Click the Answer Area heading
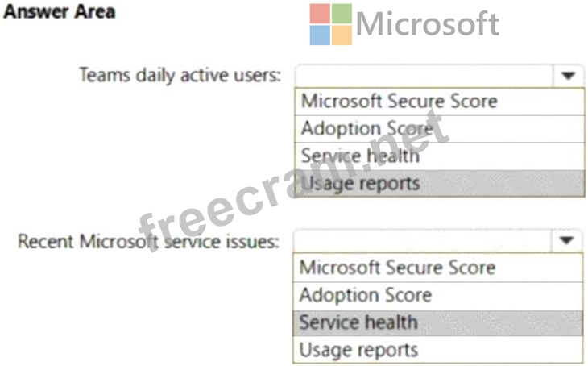588x366 pixels. click(x=60, y=11)
